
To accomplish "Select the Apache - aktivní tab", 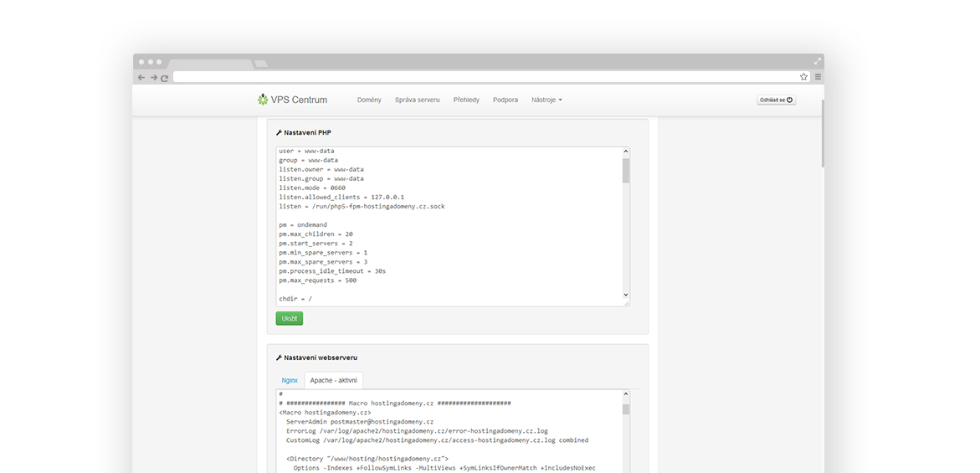I will (333, 380).
